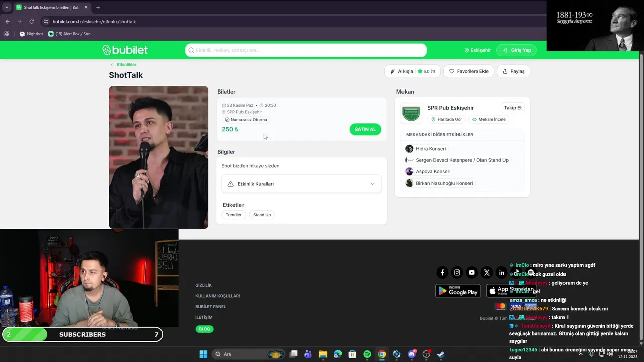
Task: Open the Chrome apps grid in bookmarks bar
Action: pyautogui.click(x=7, y=34)
